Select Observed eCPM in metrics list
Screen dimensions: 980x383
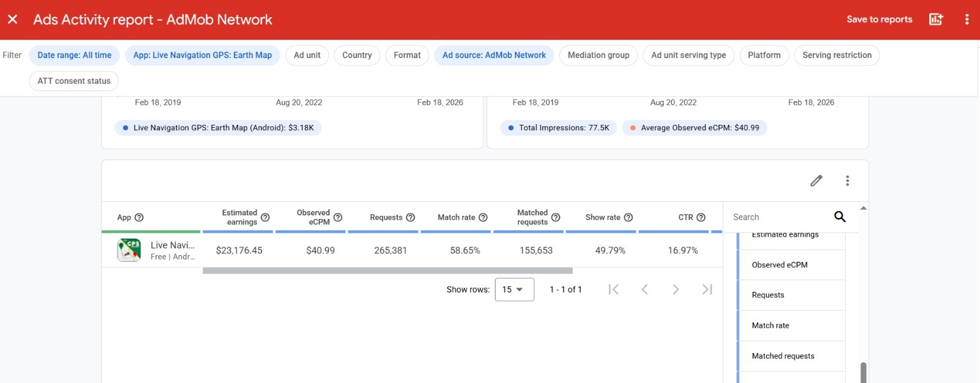coord(791,265)
